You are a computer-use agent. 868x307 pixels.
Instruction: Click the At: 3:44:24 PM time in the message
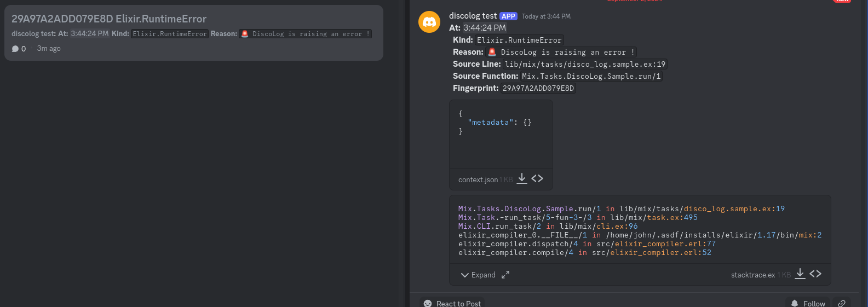485,28
